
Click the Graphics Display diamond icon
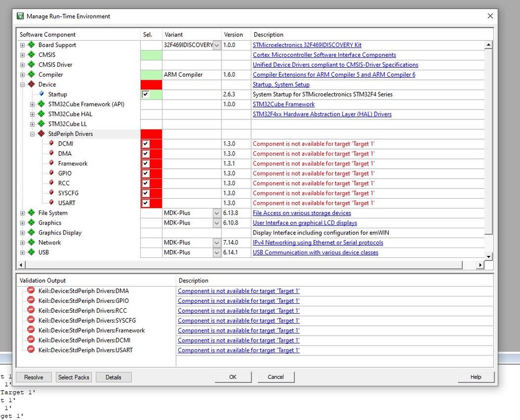(x=31, y=232)
